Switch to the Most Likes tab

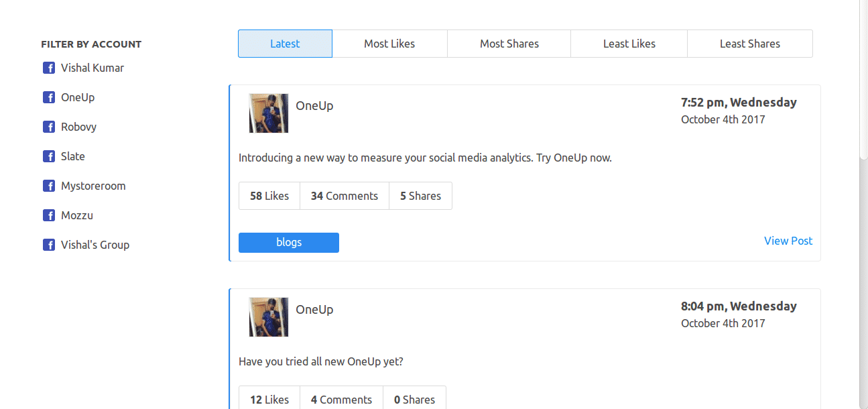pyautogui.click(x=389, y=43)
